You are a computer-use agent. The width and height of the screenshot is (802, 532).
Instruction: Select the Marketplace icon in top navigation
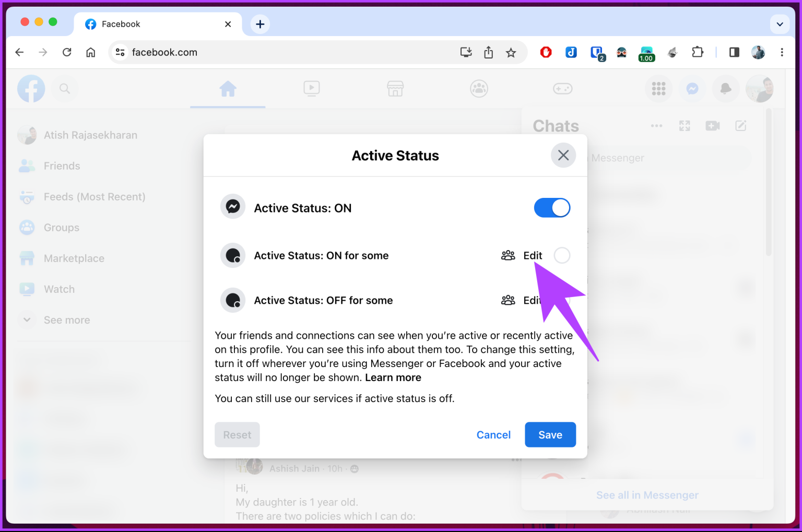pos(395,89)
